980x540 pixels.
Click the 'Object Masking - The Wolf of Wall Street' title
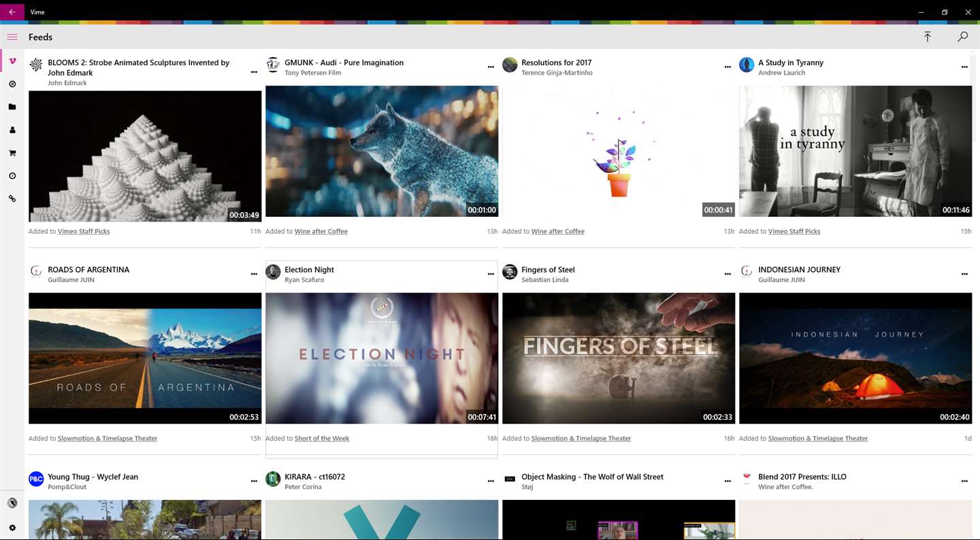point(592,477)
